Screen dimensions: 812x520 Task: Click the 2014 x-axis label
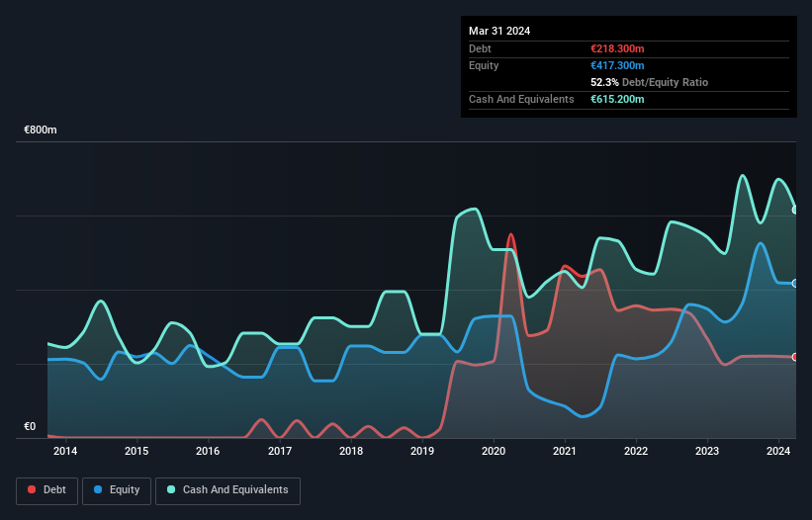[65, 451]
